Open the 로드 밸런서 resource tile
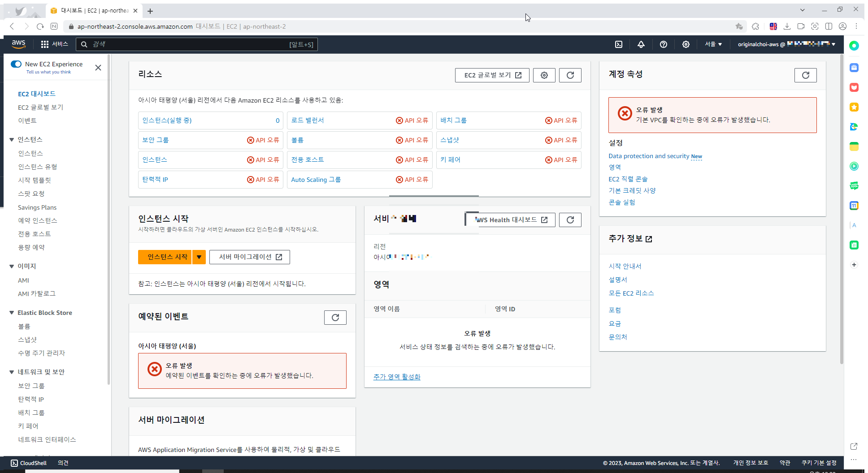The image size is (868, 473). pos(360,120)
